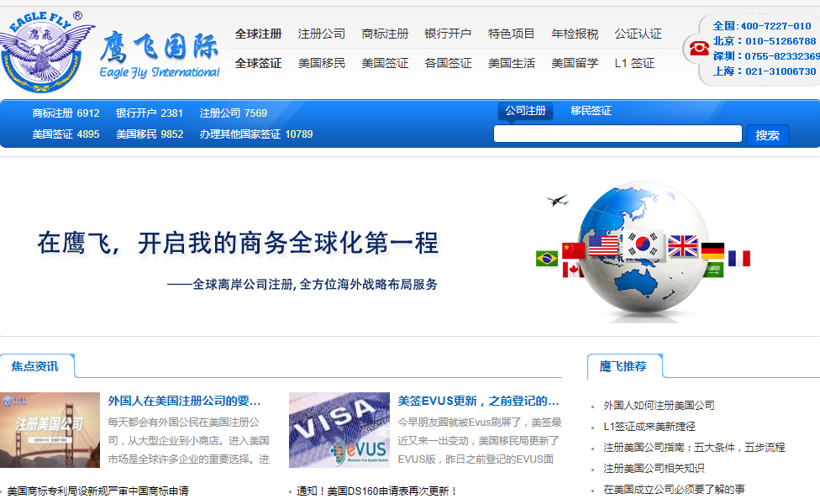This screenshot has width=820, height=504.
Task: Open 办理其他国家签证 10789 link
Action: 255,134
